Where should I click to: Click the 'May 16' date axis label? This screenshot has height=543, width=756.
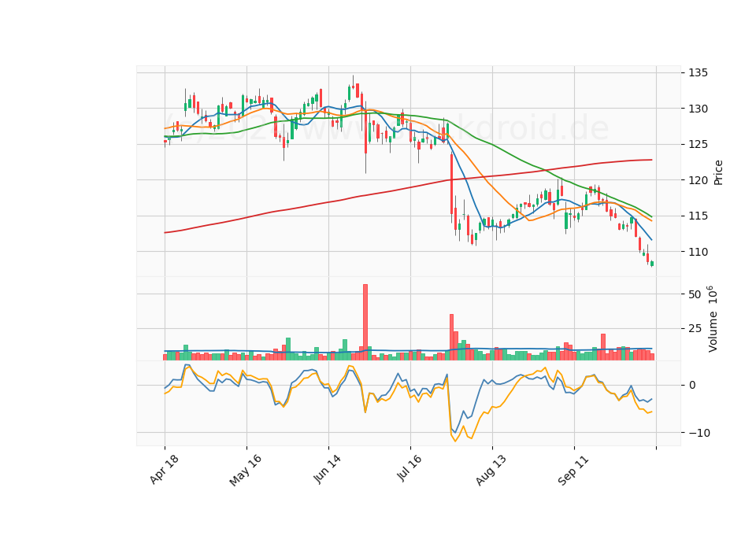tap(246, 471)
